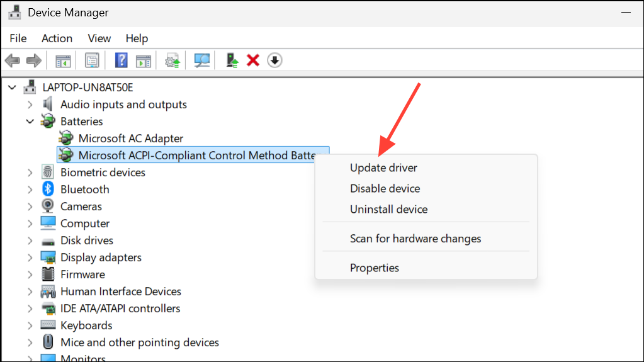Click the Computer monitor icon
644x362 pixels.
click(48, 223)
